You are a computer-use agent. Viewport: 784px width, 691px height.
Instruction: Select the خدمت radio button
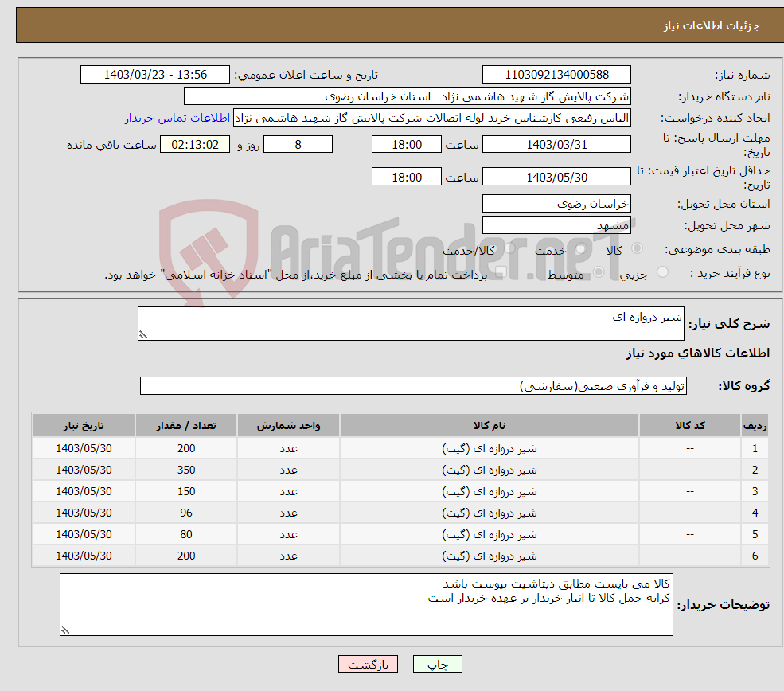[x=580, y=248]
